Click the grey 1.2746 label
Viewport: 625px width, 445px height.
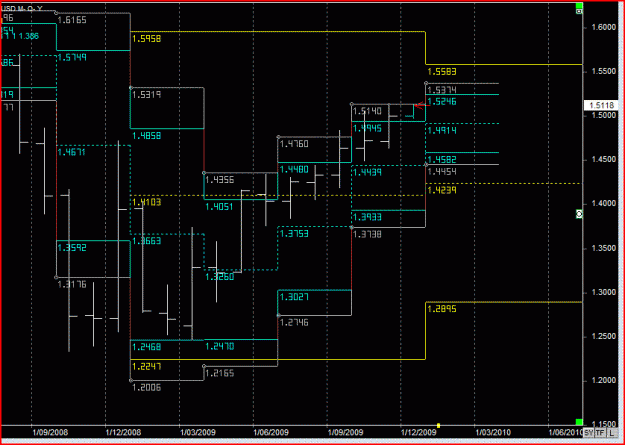click(x=294, y=323)
